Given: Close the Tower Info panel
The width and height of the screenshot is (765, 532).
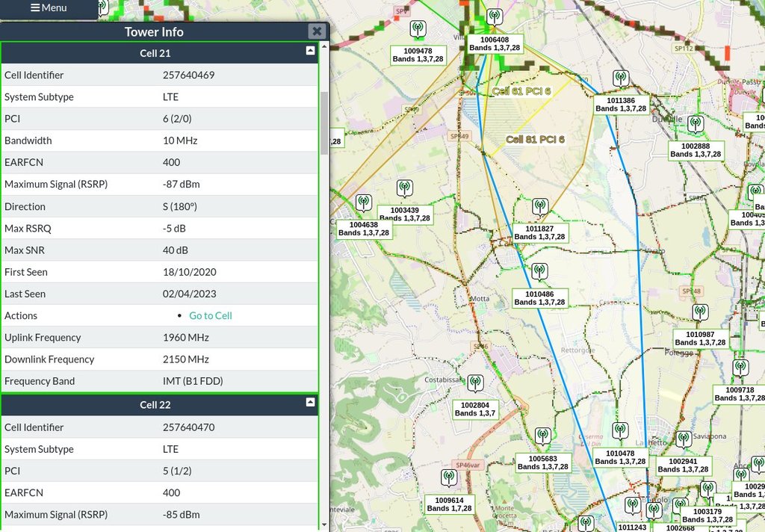Looking at the screenshot, I should tap(317, 31).
